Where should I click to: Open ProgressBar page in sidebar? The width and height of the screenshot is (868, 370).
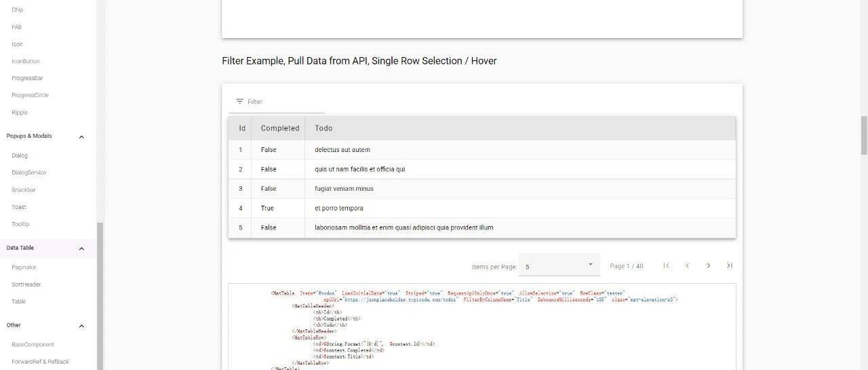coord(27,78)
